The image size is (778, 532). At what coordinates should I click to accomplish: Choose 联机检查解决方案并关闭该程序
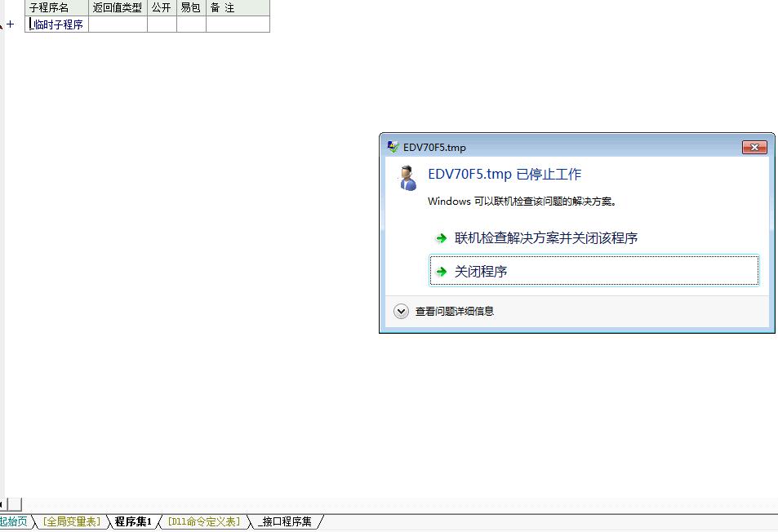546,238
